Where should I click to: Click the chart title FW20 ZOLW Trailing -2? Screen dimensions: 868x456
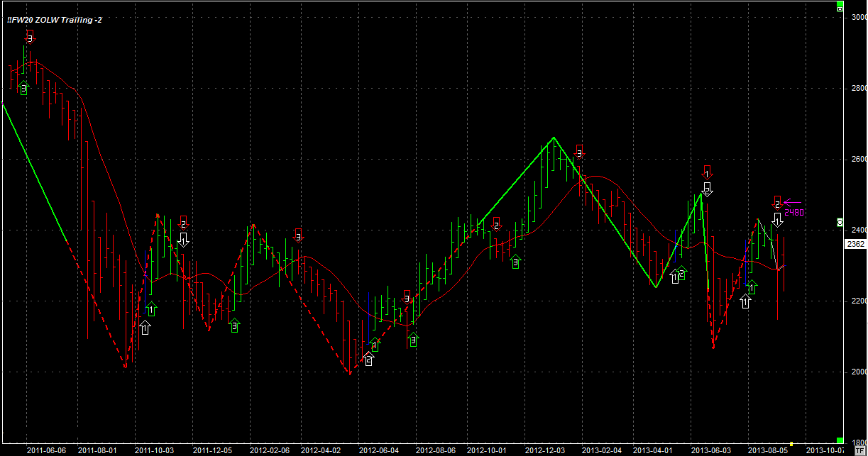coord(55,20)
